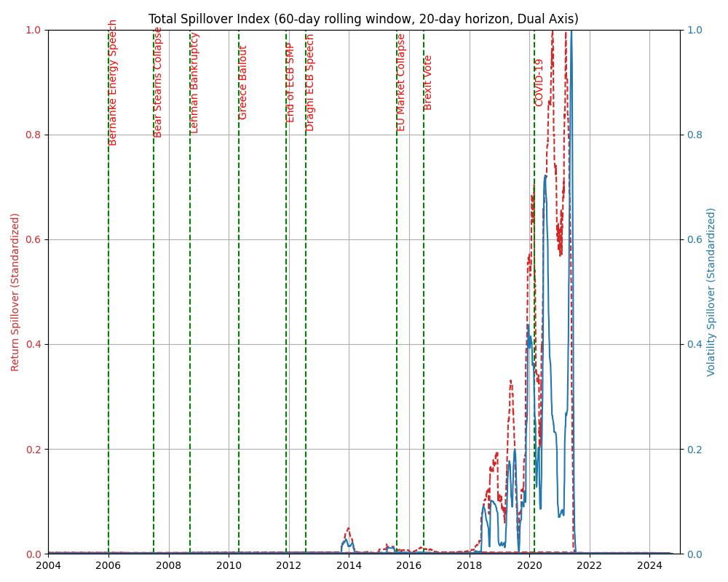Click the 2024 x-axis tick label
The image size is (728, 582).
click(650, 565)
